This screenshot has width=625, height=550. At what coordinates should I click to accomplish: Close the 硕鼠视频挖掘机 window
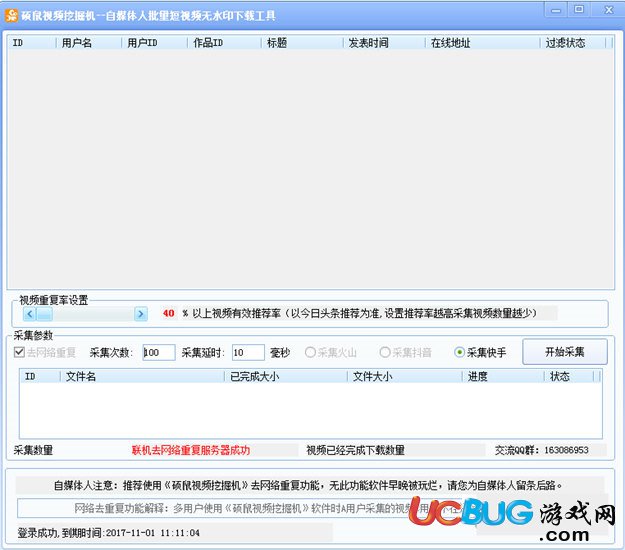(x=608, y=10)
